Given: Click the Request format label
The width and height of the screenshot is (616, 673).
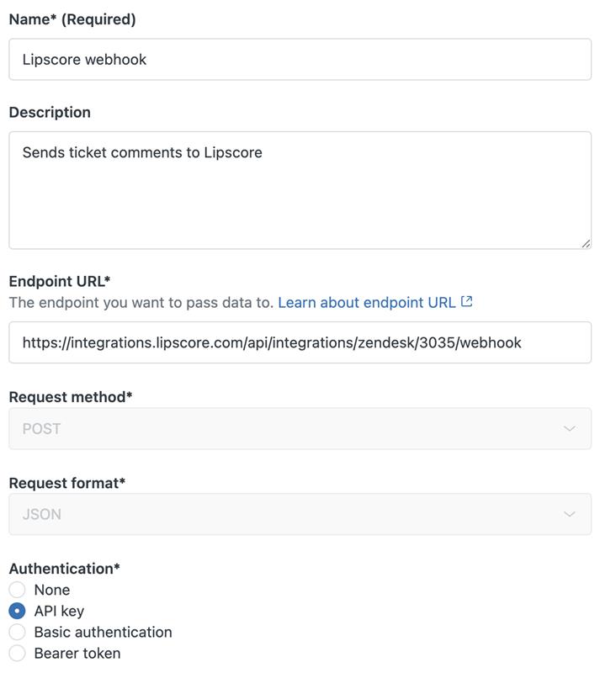Looking at the screenshot, I should [x=67, y=483].
